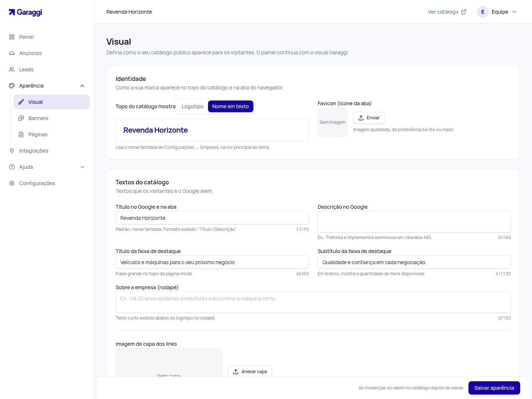The image size is (532, 399).
Task: Click the people icon beside Leads
Action: (x=12, y=69)
